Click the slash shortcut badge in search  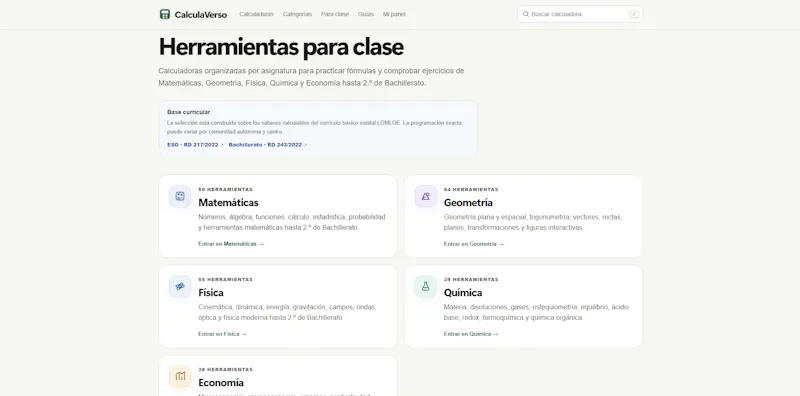634,14
